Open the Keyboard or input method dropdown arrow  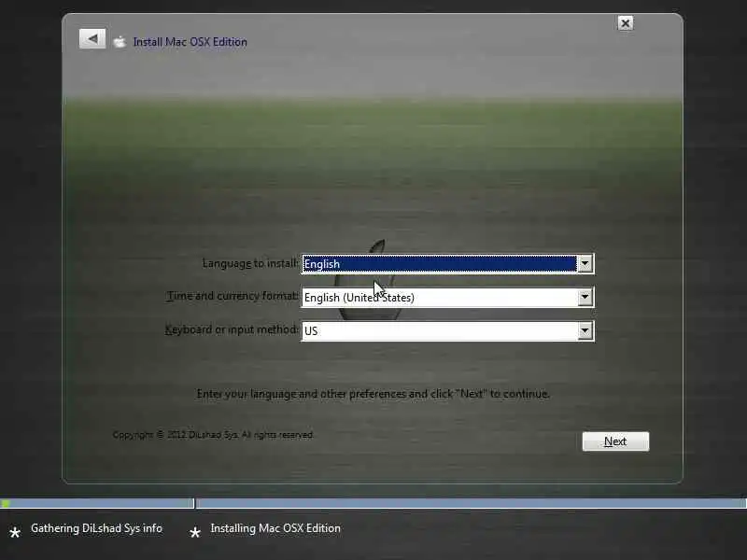pos(585,331)
